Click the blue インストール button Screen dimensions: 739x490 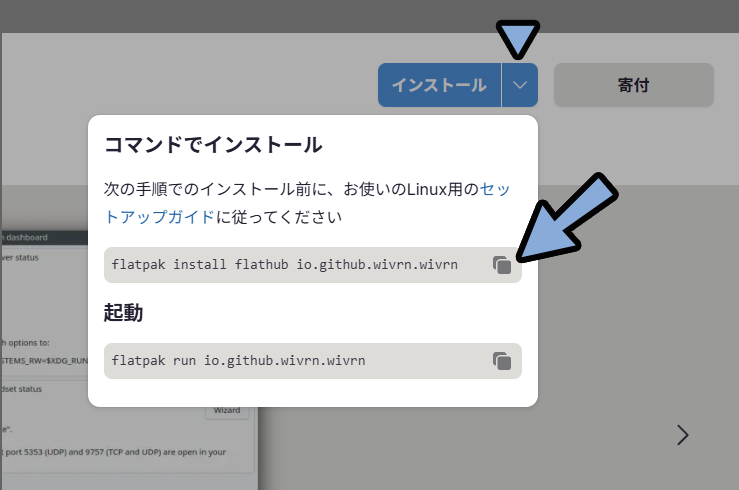coord(439,85)
